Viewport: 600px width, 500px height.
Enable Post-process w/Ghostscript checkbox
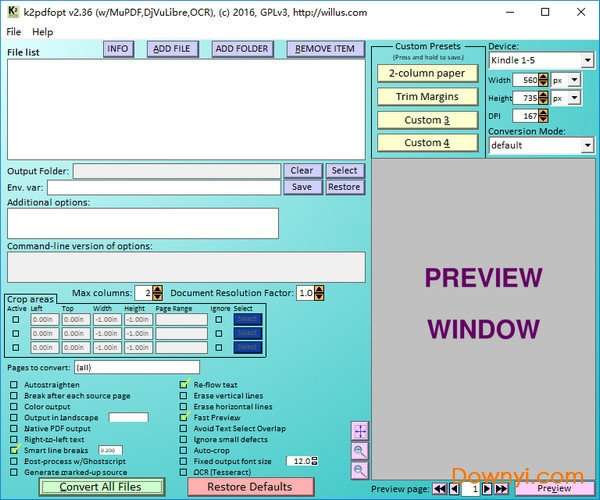(x=14, y=461)
